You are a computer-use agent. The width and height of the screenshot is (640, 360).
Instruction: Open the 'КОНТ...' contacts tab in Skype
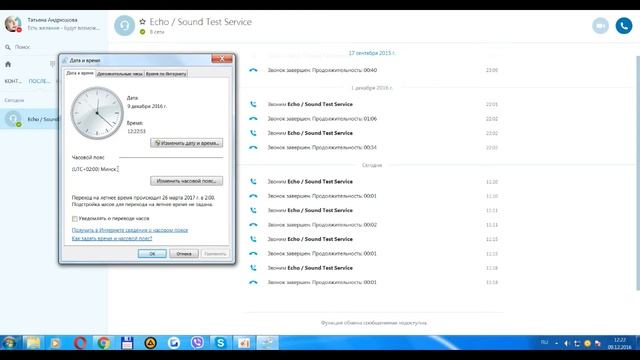click(13, 81)
